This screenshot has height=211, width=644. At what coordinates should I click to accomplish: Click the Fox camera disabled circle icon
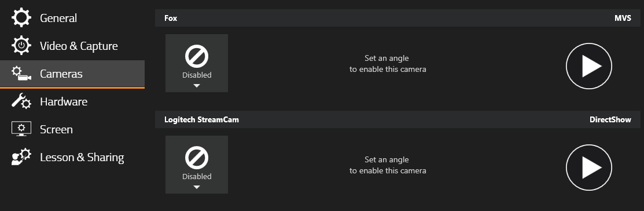pos(197,56)
